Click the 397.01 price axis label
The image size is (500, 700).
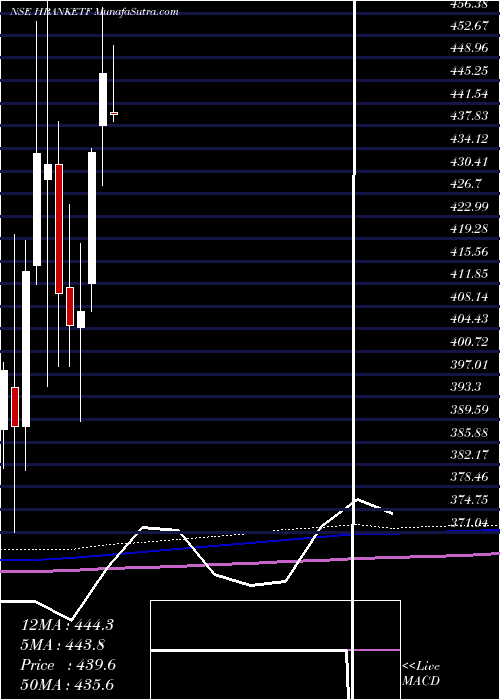[x=469, y=365]
